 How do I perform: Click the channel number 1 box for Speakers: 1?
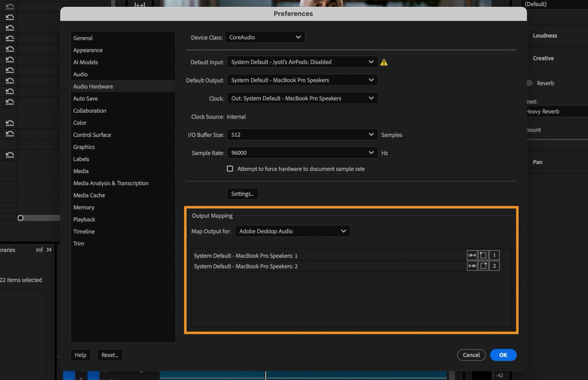tap(494, 255)
